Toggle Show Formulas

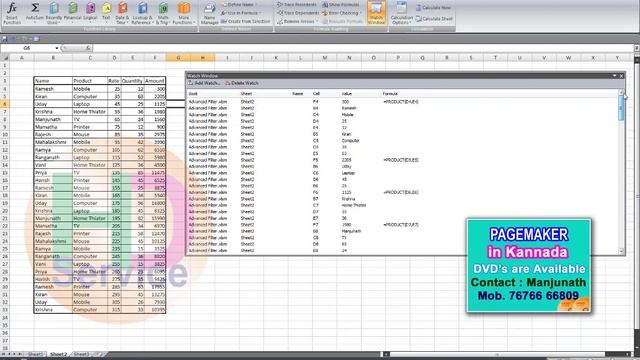(341, 4)
